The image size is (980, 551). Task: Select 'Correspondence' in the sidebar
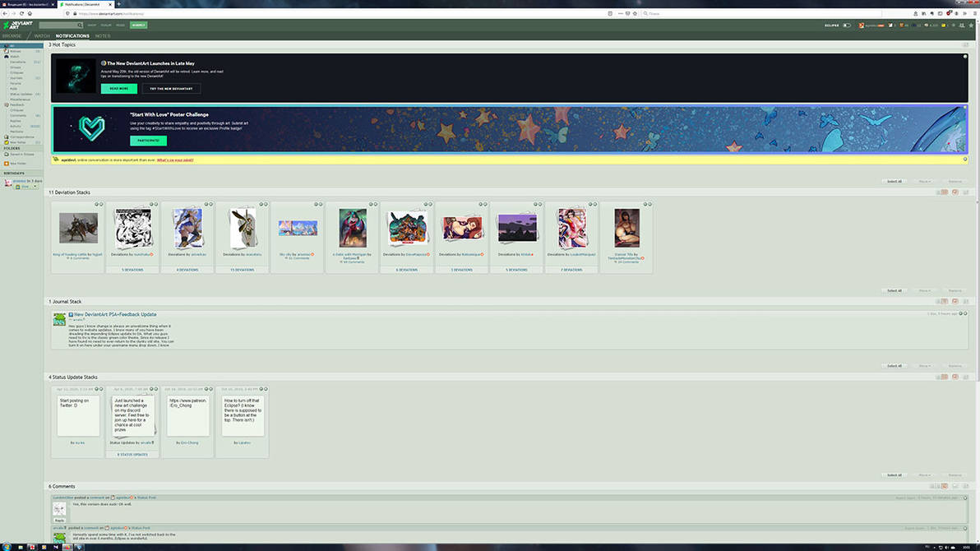click(x=22, y=137)
